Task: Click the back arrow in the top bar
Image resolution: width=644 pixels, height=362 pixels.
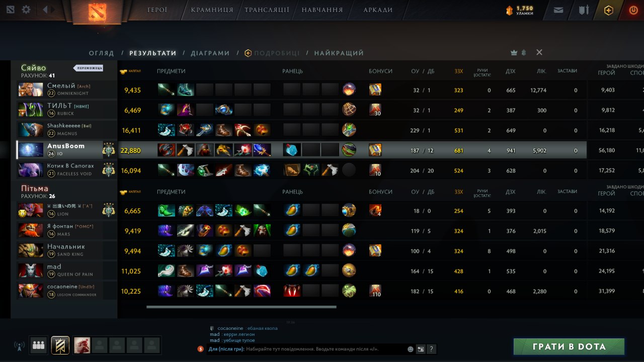Action: 45,10
